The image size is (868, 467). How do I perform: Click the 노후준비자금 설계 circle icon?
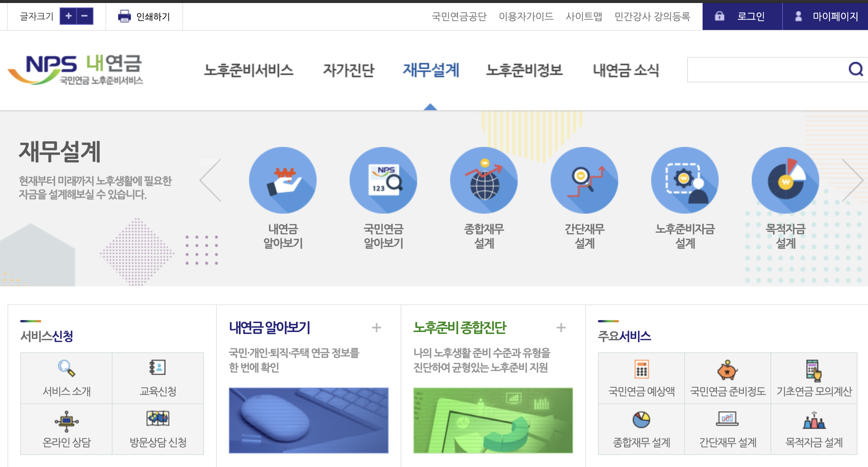click(685, 180)
